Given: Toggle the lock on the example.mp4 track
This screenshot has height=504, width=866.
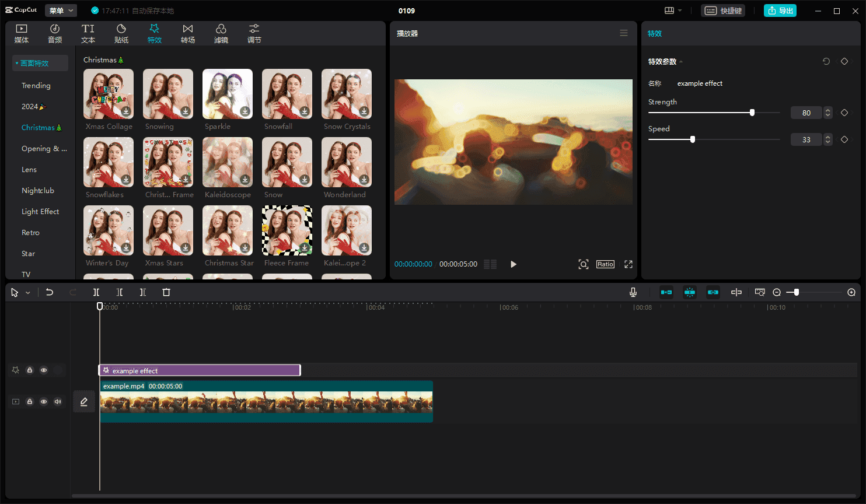Looking at the screenshot, I should point(30,401).
